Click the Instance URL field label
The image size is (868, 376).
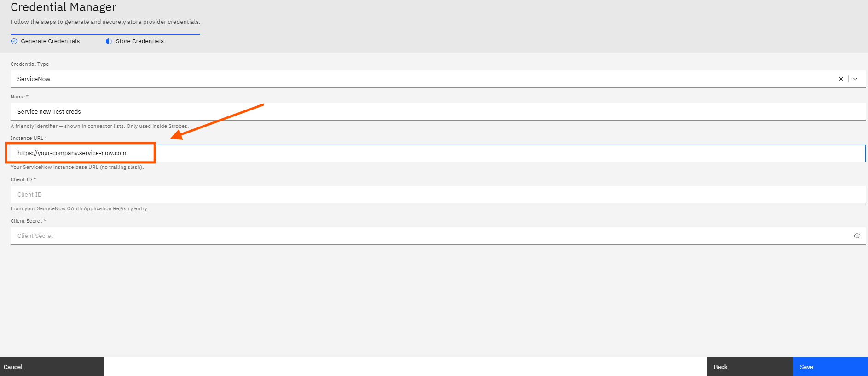coord(29,138)
